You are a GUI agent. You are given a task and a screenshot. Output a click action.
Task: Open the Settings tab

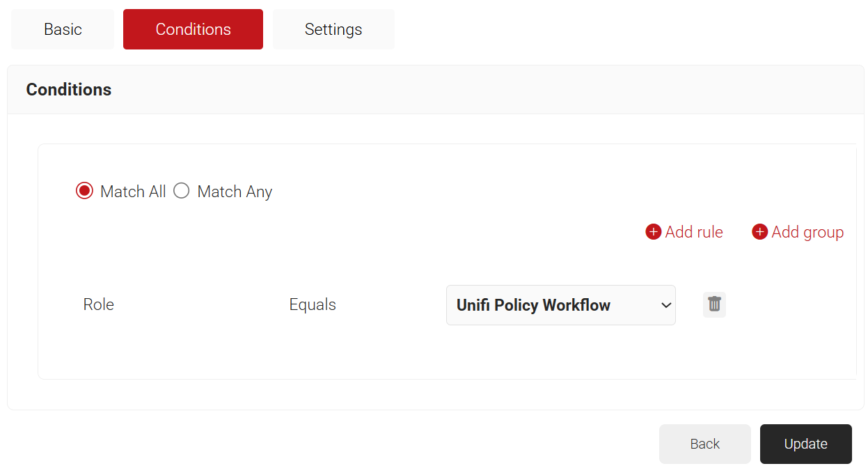(x=333, y=29)
